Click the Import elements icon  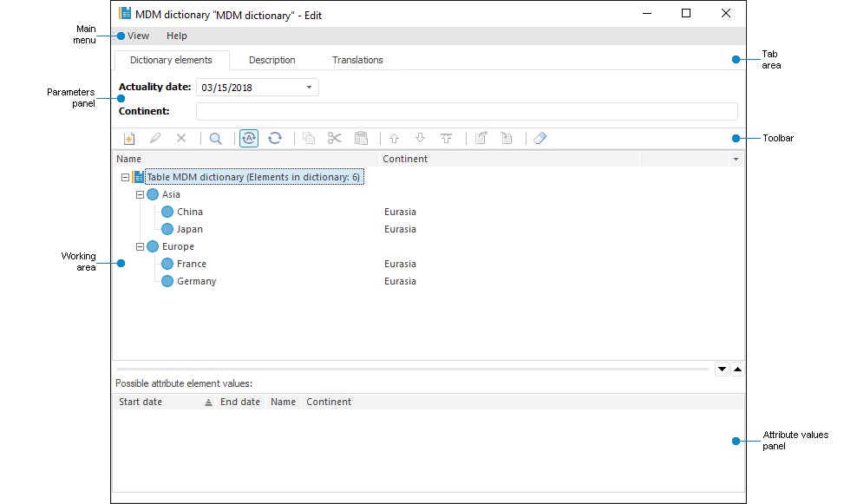click(x=507, y=138)
